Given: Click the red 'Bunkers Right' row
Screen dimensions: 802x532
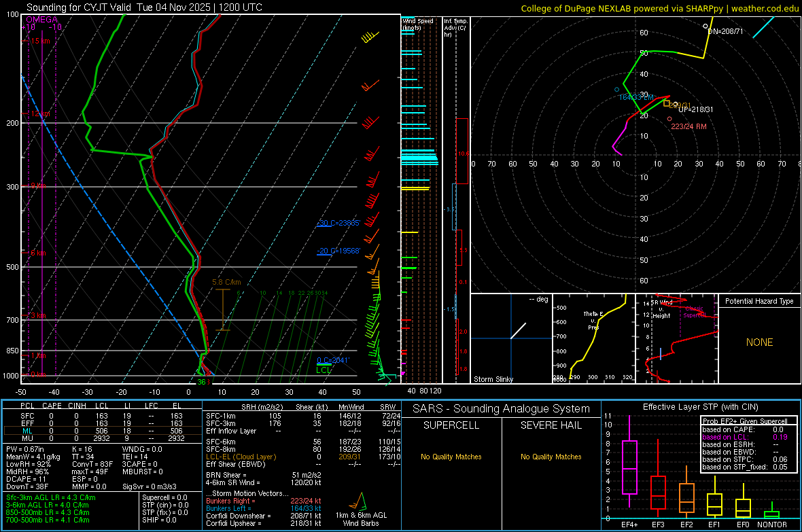Looking at the screenshot, I should (x=264, y=501).
